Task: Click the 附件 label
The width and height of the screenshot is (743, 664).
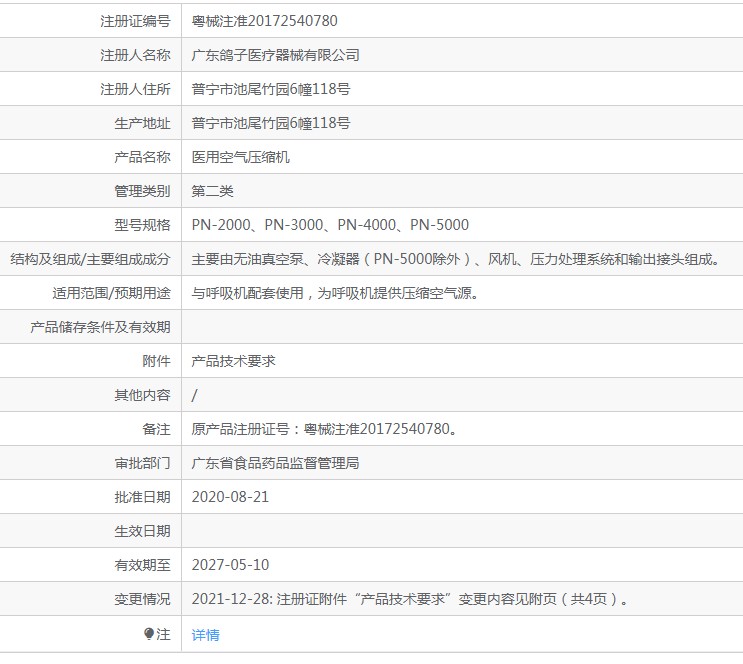Action: [156, 361]
